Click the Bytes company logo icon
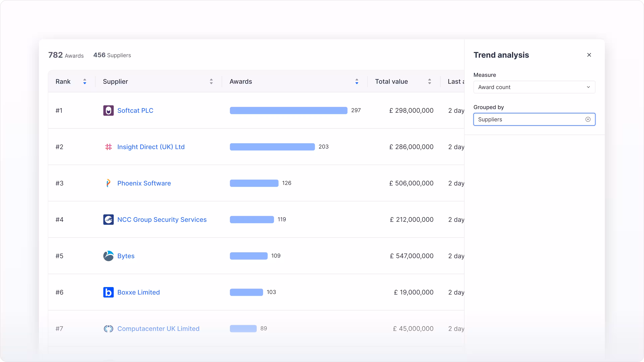644x362 pixels. coord(108,256)
